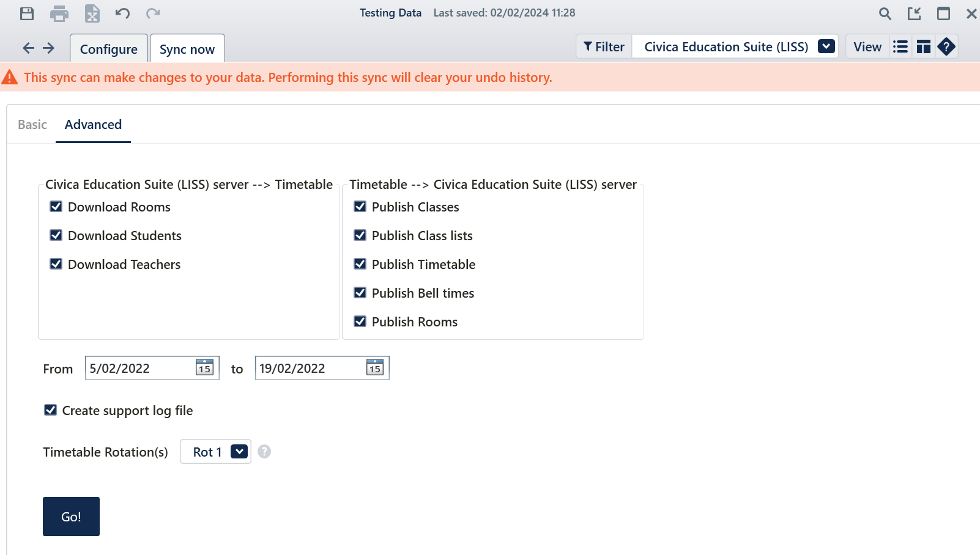Uncheck Publish Bell times

pos(360,293)
